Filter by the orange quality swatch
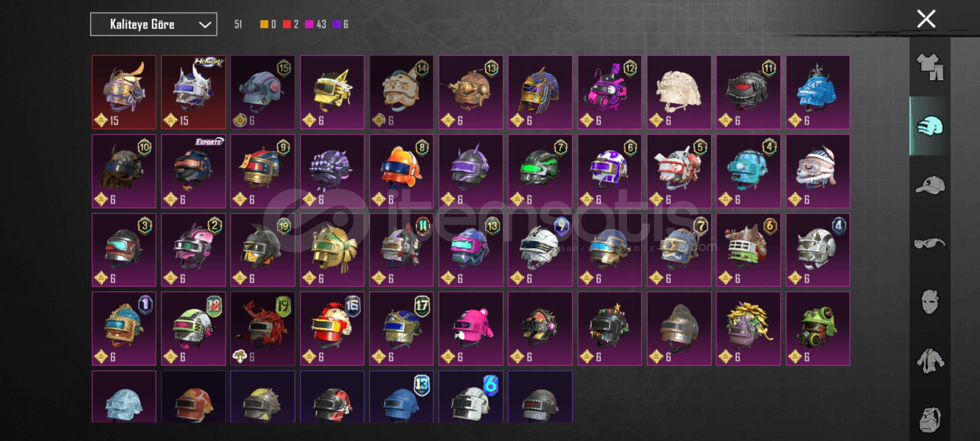Viewport: 980px width, 441px height. coord(264,24)
